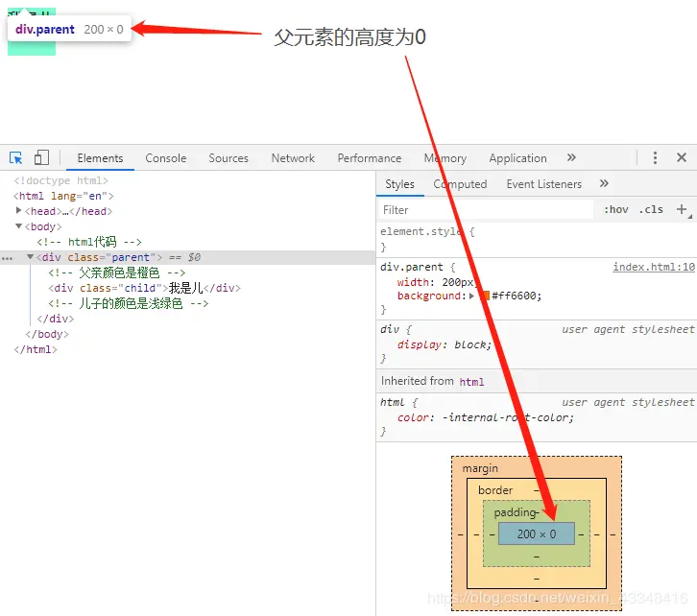Add a new style rule with plus icon
This screenshot has height=616, width=697.
click(x=682, y=209)
